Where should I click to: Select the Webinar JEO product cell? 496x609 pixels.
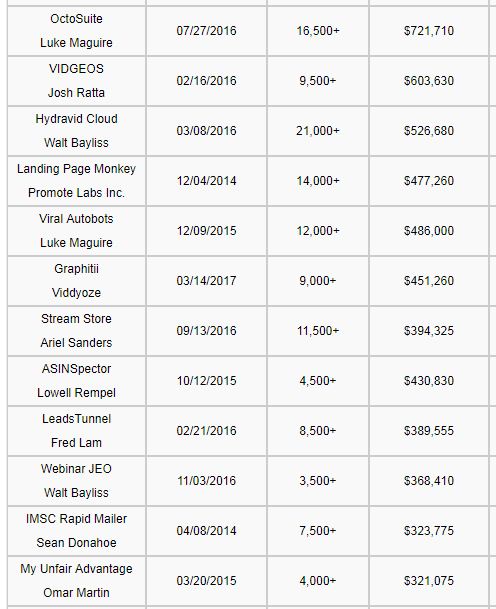point(77,481)
